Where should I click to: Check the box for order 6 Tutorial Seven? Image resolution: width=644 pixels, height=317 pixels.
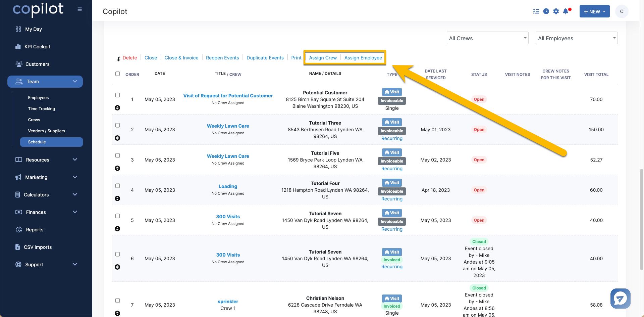117,254
